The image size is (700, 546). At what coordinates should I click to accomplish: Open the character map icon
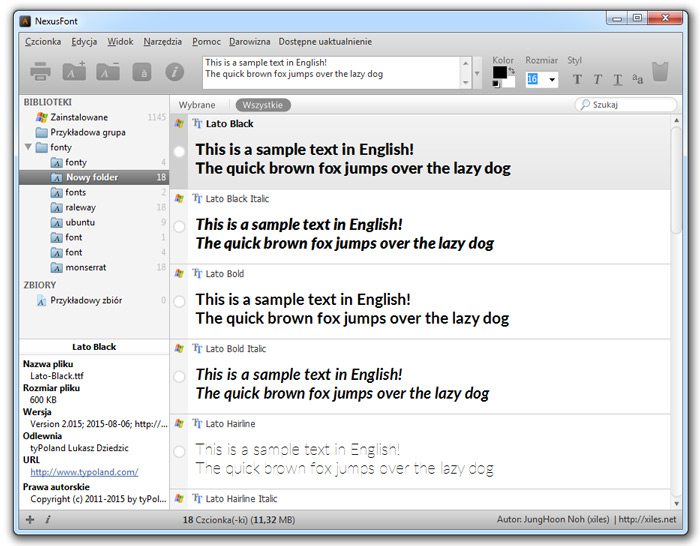(142, 72)
